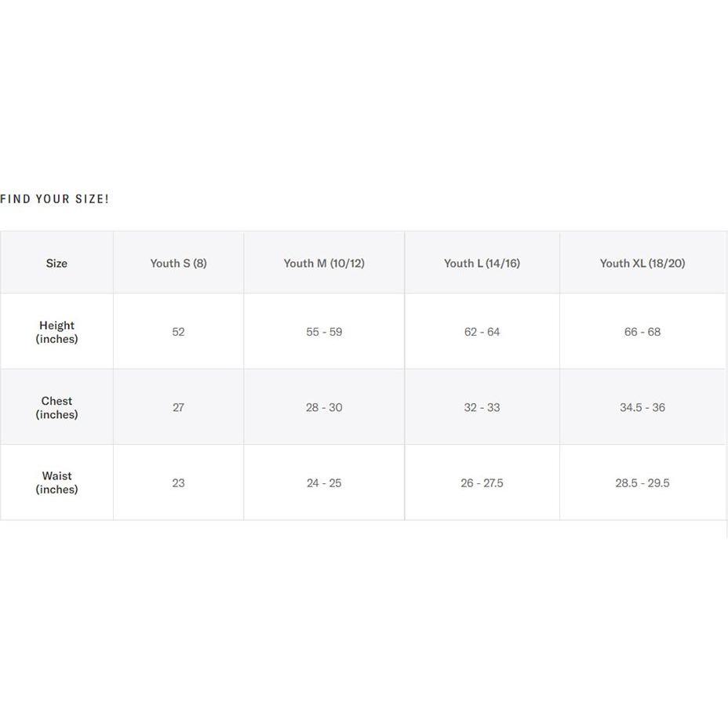Click the Height (inches) row label

click(x=56, y=332)
